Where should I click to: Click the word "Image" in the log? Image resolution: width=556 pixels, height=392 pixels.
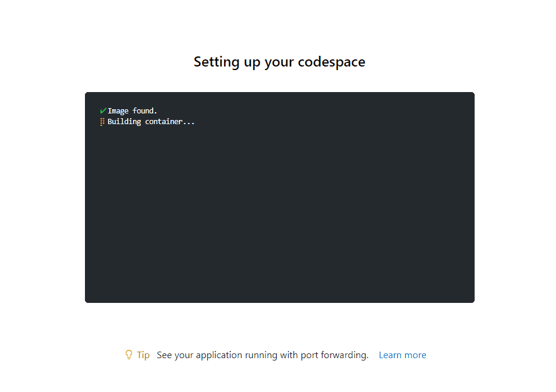118,111
